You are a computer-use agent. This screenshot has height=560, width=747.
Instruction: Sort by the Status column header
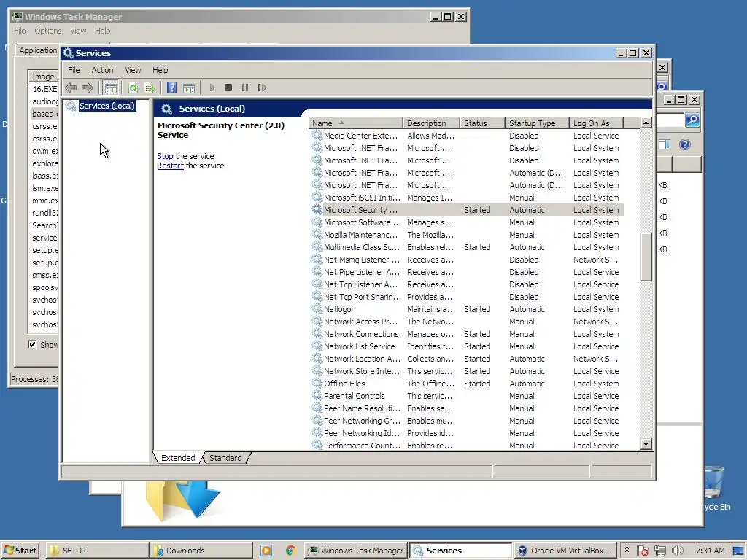[482, 122]
